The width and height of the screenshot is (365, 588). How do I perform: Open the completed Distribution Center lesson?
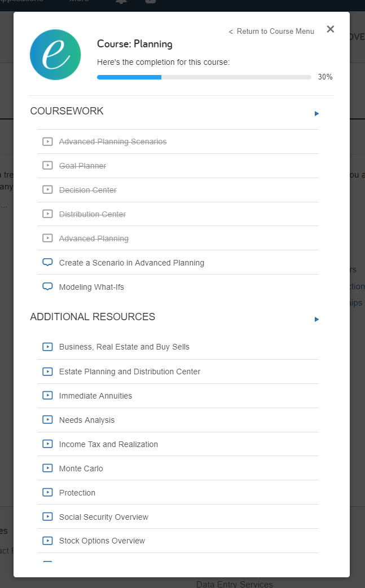pos(93,214)
